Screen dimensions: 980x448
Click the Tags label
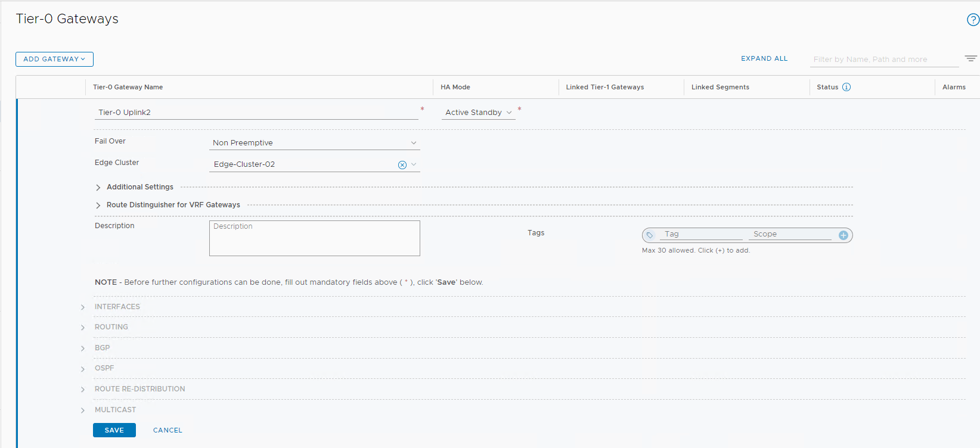coord(536,233)
